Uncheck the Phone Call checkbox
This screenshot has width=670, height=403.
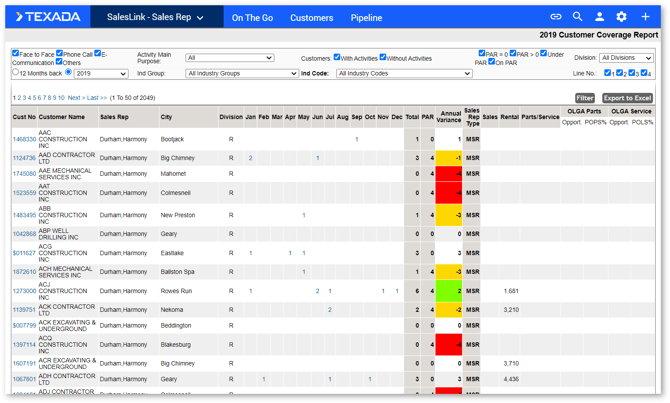(60, 54)
